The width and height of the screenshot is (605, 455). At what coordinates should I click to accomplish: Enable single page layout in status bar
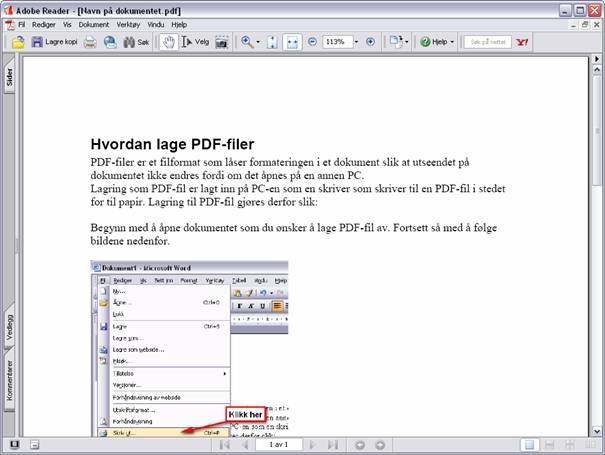(529, 445)
